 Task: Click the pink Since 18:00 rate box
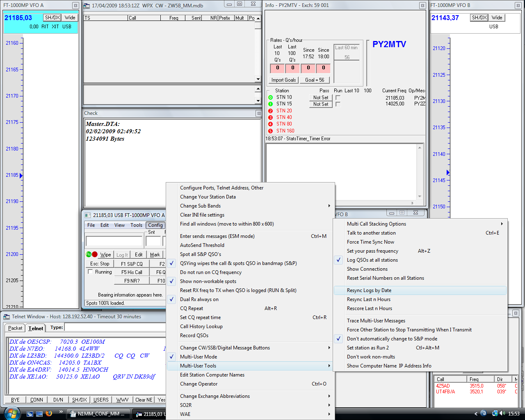[324, 68]
